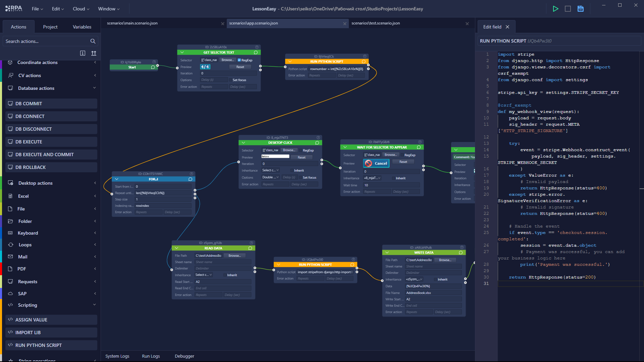644x362 pixels.
Task: Click the sort/filter icon in Actions panel
Action: pos(93,53)
